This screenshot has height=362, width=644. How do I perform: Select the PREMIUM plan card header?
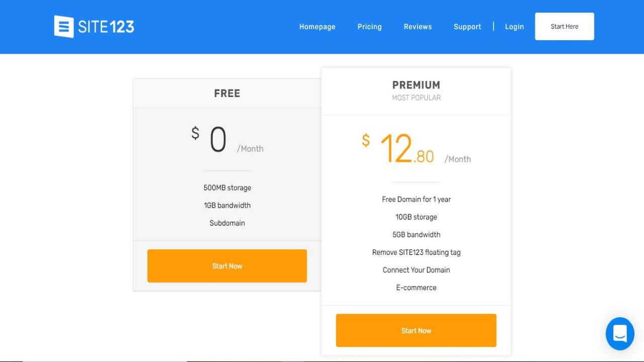coord(416,85)
